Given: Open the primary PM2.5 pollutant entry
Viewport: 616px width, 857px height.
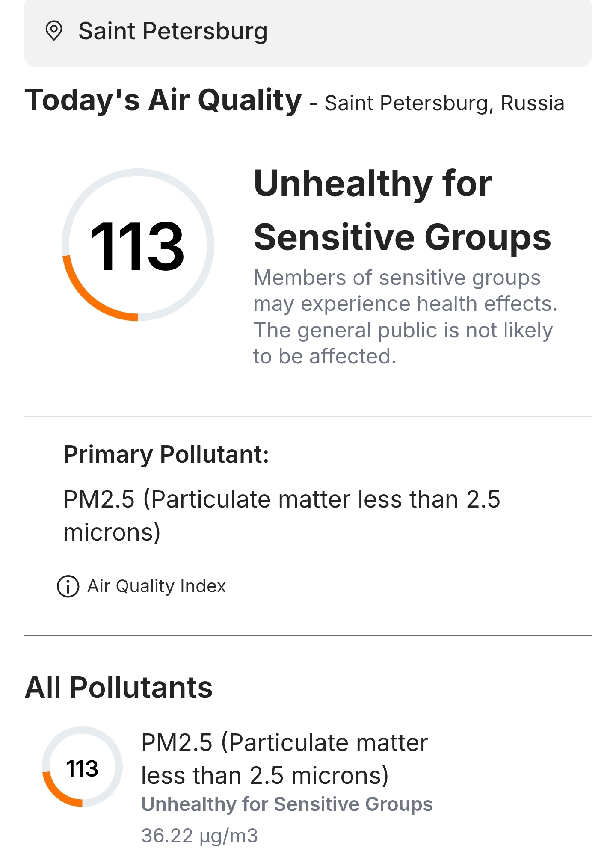Looking at the screenshot, I should 281,516.
